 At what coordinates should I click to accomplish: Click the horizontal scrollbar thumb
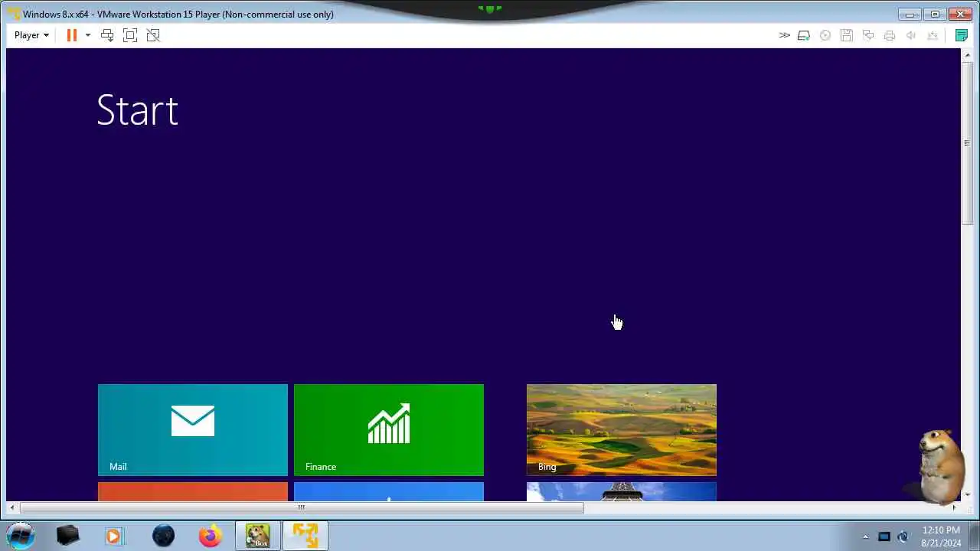[302, 507]
